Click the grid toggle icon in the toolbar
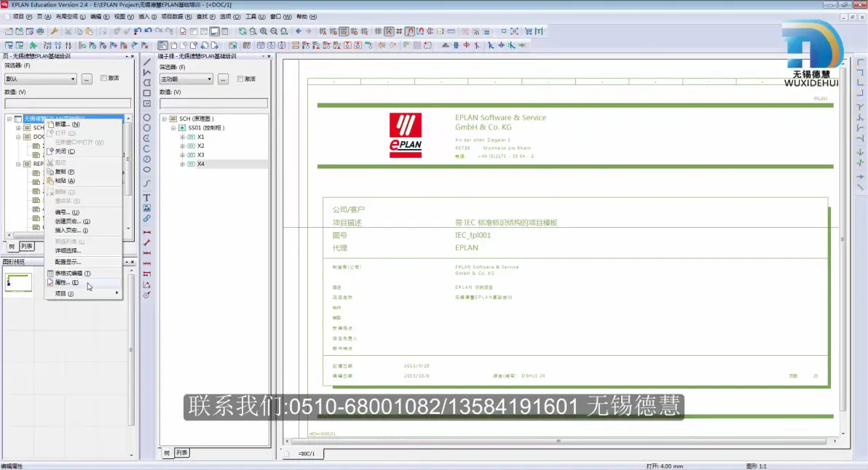Viewport: 868px width, 470px height. point(378,31)
